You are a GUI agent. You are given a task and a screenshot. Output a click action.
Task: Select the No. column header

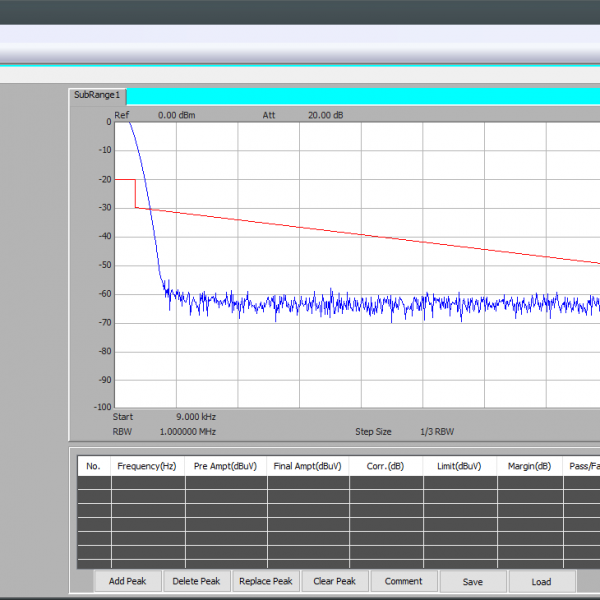pos(94,466)
